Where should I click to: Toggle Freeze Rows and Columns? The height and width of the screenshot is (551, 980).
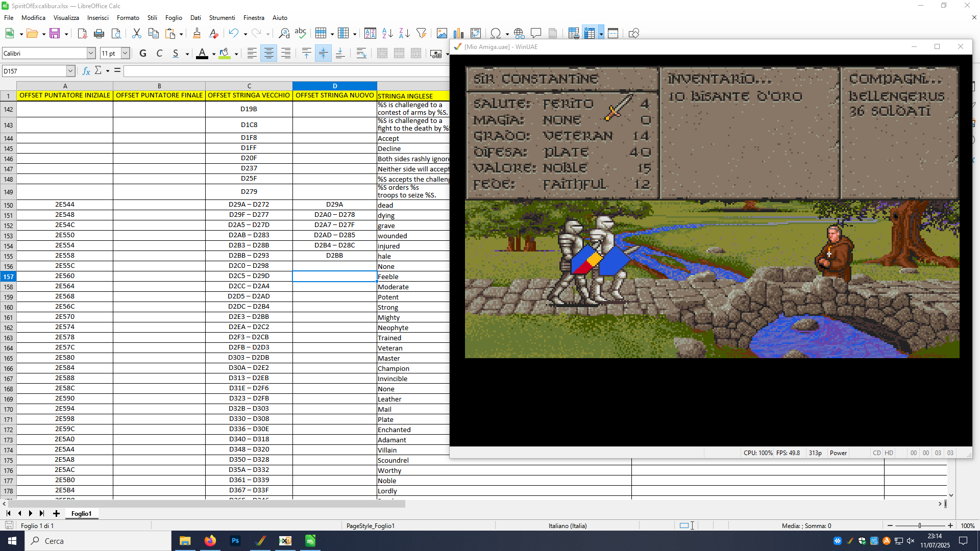590,34
